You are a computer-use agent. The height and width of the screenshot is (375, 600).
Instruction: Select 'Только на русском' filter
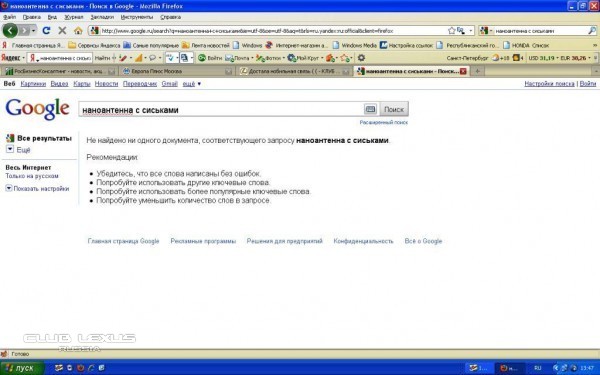(32, 176)
